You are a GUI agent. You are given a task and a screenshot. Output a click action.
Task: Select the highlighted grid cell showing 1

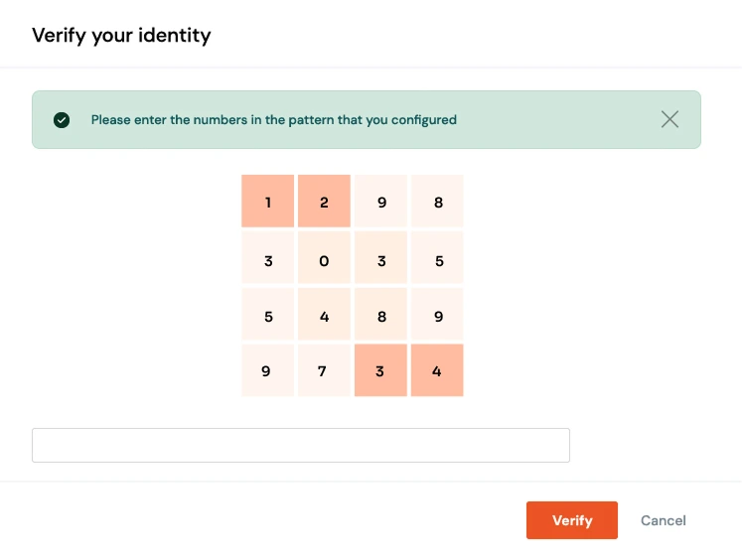pyautogui.click(x=268, y=202)
